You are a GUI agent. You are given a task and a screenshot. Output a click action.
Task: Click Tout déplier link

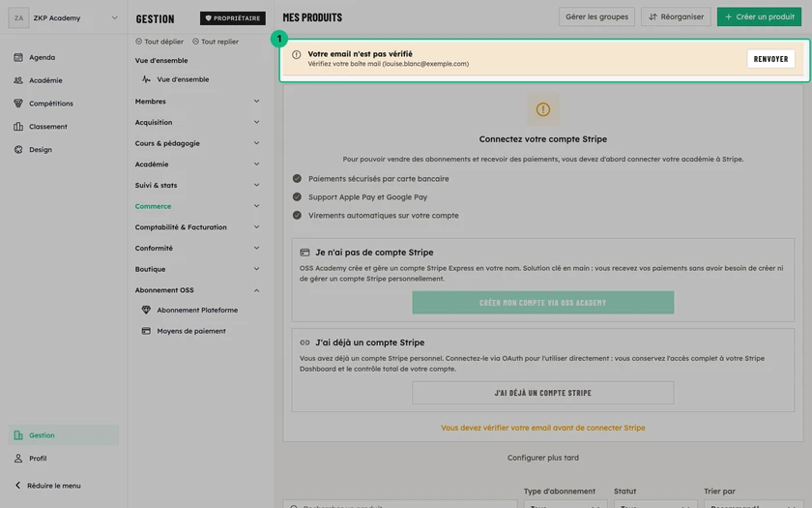tap(159, 42)
